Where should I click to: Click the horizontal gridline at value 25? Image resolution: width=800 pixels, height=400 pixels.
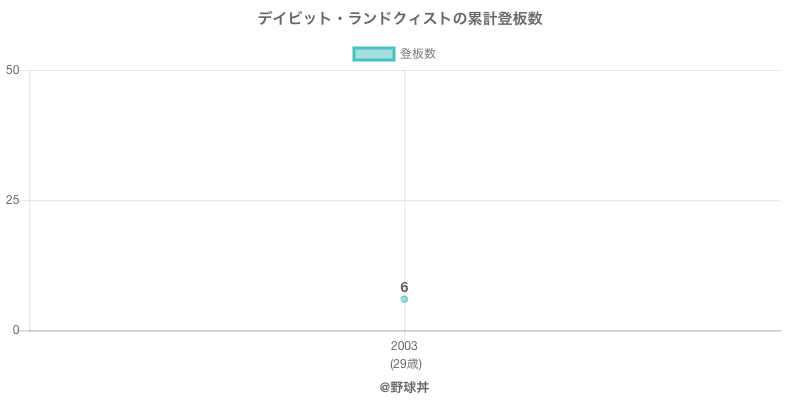click(600, 200)
